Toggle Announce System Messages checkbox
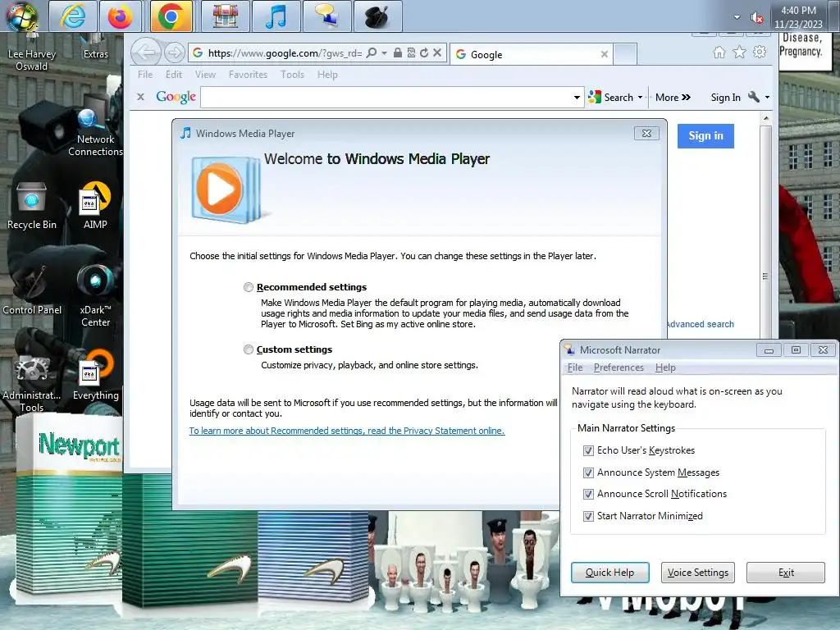840x630 pixels. click(x=588, y=472)
